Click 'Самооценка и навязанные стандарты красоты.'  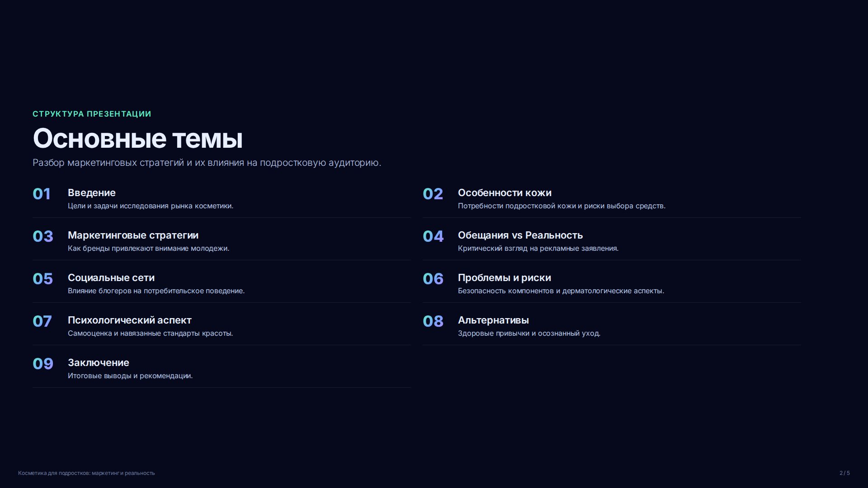coord(150,333)
